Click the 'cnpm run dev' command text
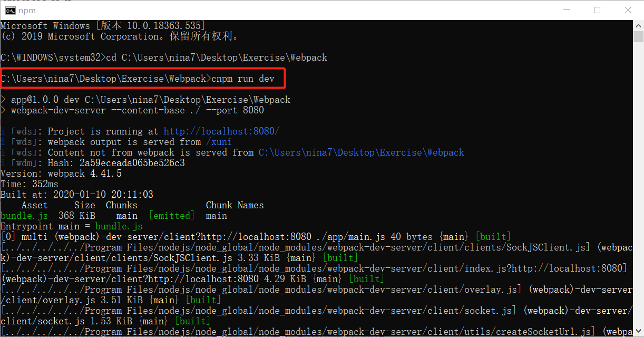 (x=243, y=79)
